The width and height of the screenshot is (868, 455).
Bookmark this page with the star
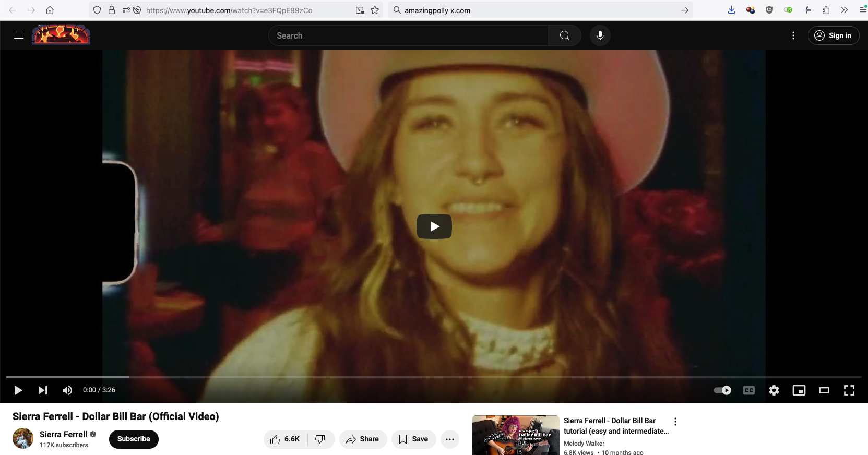[x=375, y=10]
